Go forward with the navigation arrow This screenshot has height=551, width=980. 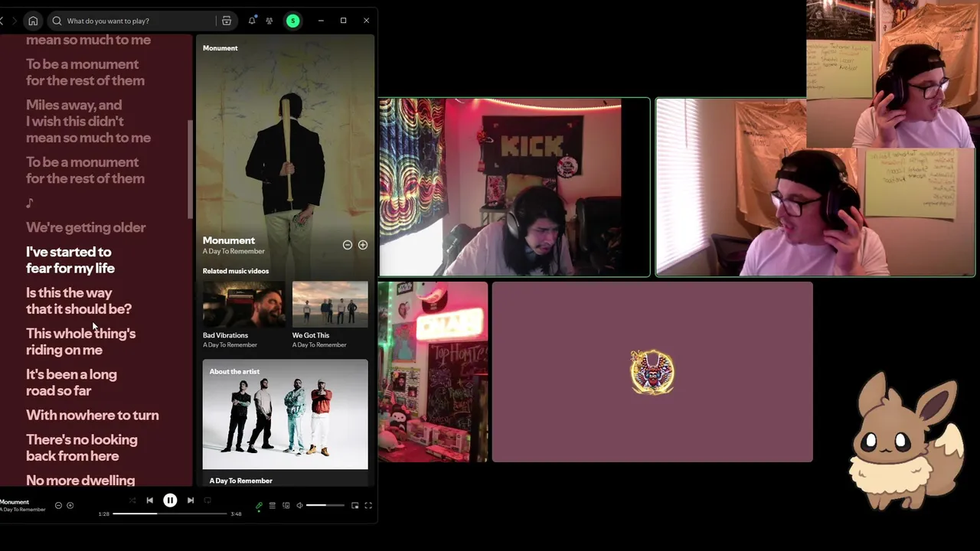tap(13, 21)
